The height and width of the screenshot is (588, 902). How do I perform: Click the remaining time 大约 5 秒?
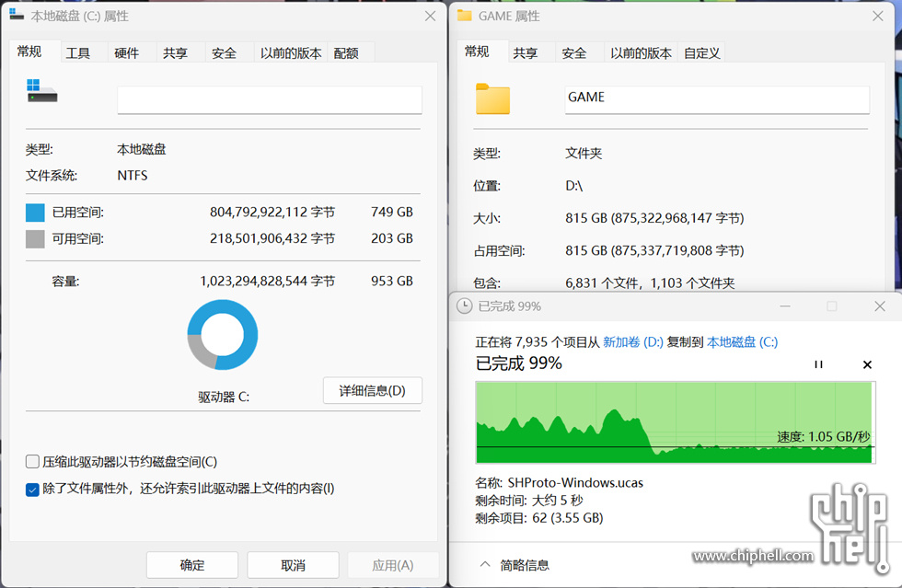coord(558,501)
